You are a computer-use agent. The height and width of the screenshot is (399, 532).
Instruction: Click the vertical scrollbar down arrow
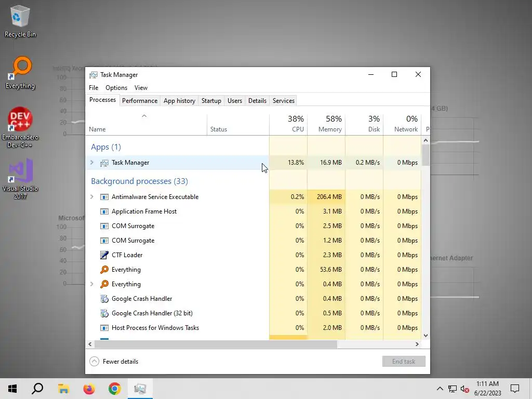coord(426,336)
